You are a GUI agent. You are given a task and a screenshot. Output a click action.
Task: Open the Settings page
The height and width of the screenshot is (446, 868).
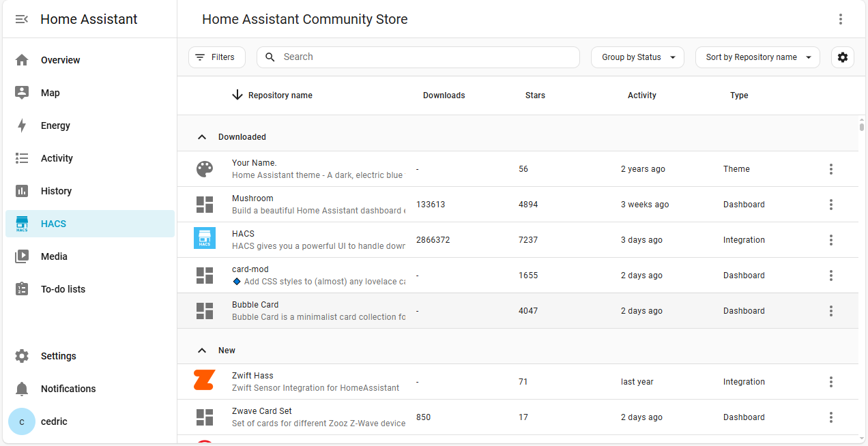coord(58,356)
